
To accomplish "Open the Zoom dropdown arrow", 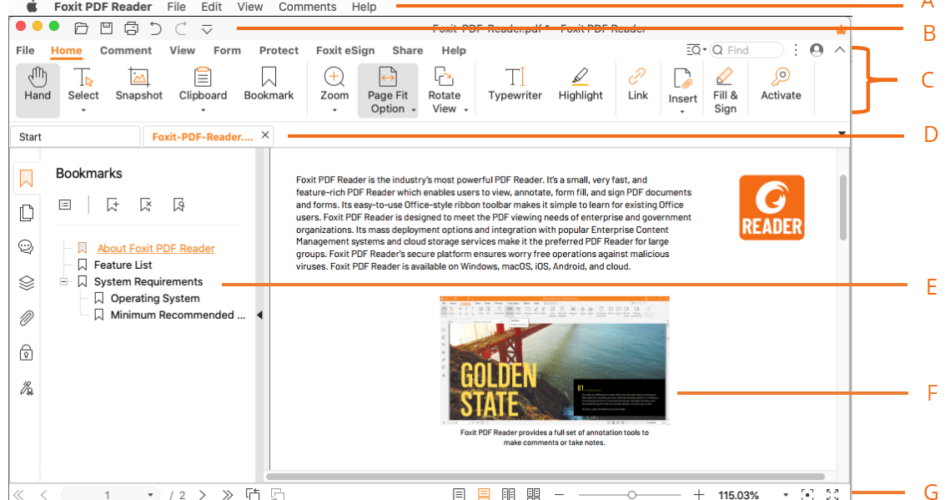I will [334, 110].
